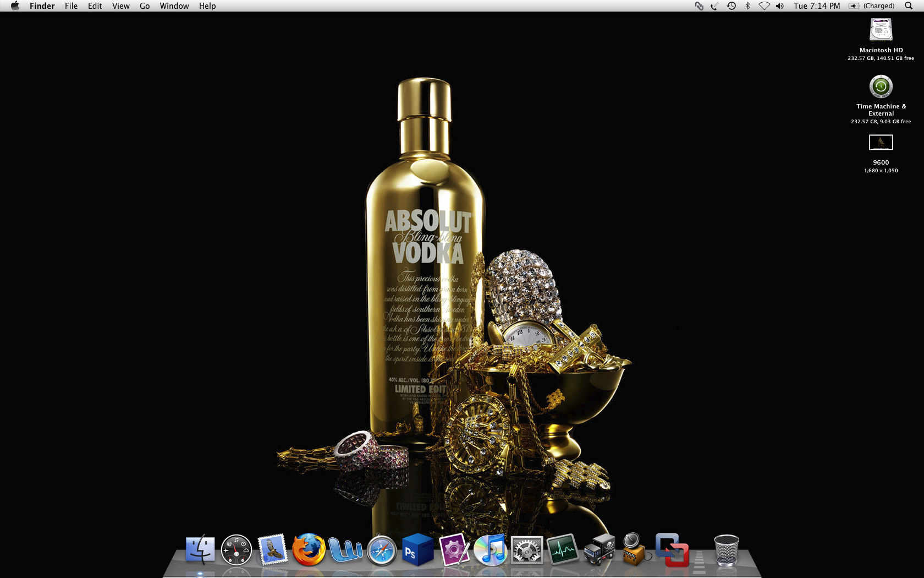This screenshot has width=924, height=578.
Task: Launch iTunes from the Dock
Action: click(x=490, y=550)
